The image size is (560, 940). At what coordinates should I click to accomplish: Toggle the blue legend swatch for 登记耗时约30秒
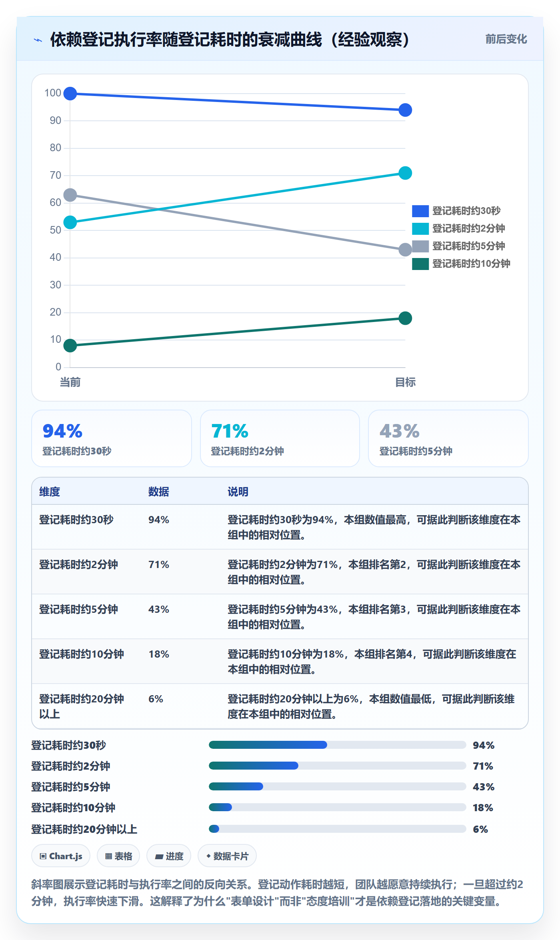420,211
